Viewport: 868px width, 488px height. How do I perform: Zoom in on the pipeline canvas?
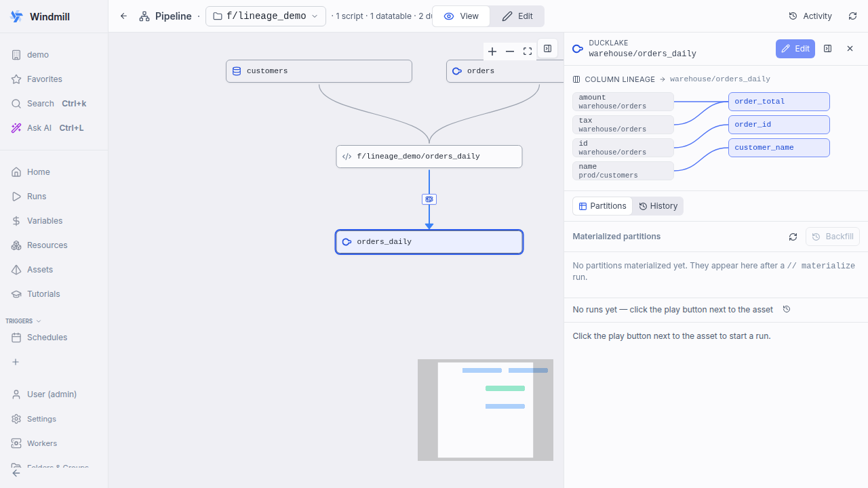click(492, 52)
